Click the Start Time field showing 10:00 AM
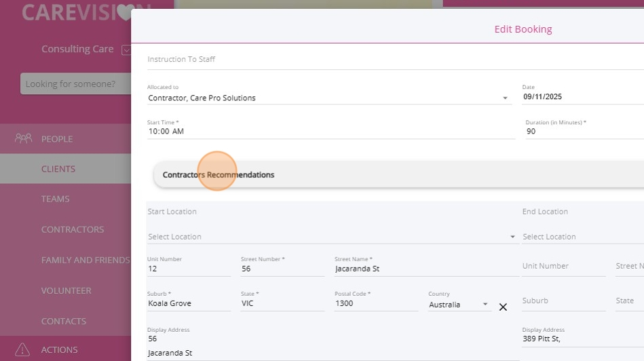The width and height of the screenshot is (644, 361). pyautogui.click(x=330, y=131)
